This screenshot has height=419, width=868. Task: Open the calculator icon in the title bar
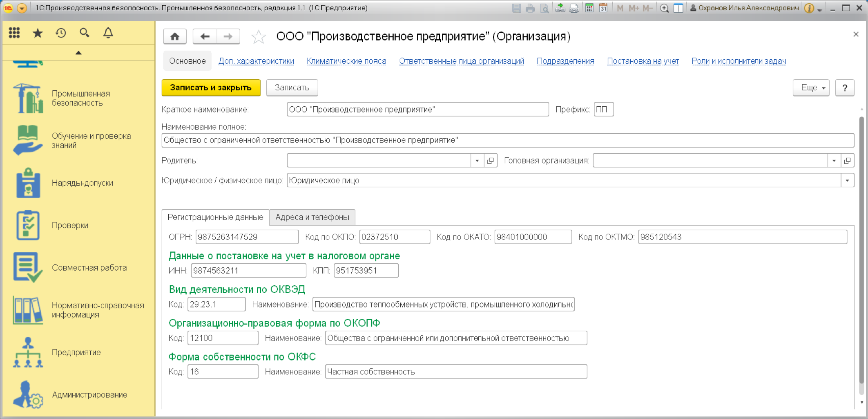[589, 8]
